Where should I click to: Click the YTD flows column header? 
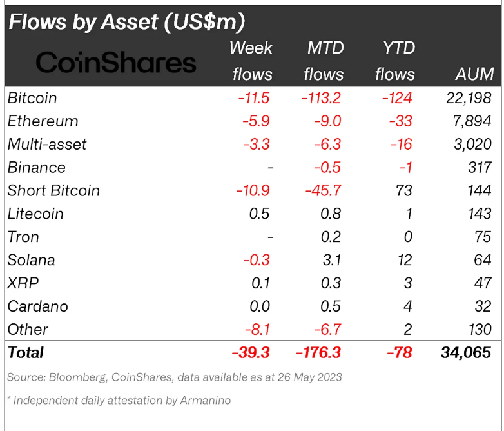394,61
